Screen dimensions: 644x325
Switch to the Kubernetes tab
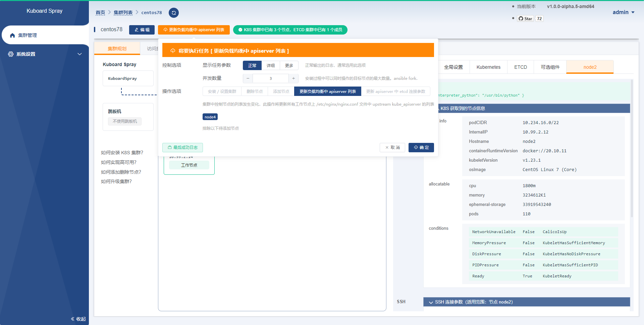point(488,67)
